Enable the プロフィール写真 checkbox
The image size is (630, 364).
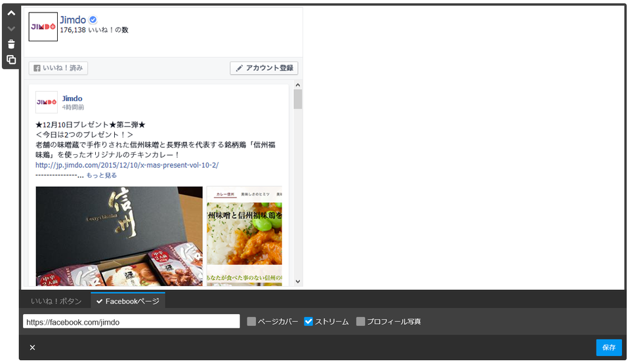pos(361,321)
